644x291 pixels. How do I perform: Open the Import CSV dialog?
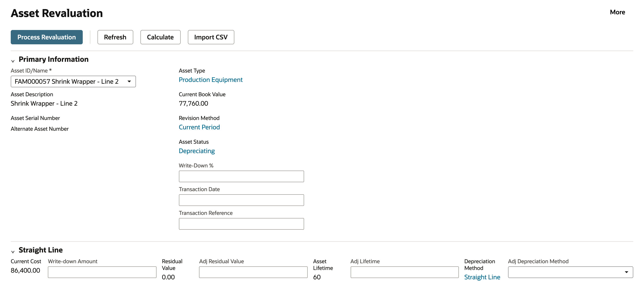click(x=211, y=37)
